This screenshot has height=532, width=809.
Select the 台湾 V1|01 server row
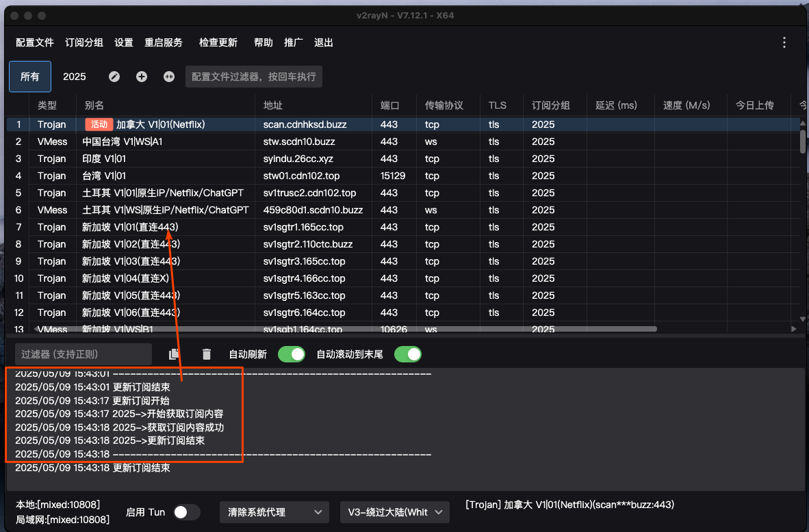pyautogui.click(x=403, y=175)
